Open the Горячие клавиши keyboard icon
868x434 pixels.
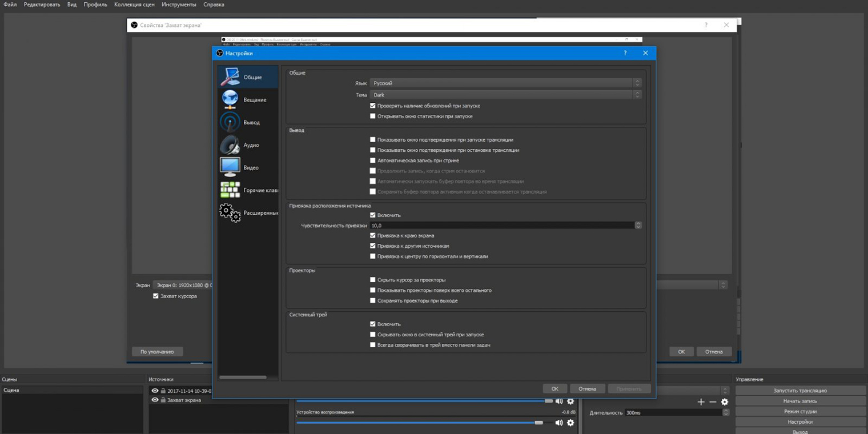(230, 190)
